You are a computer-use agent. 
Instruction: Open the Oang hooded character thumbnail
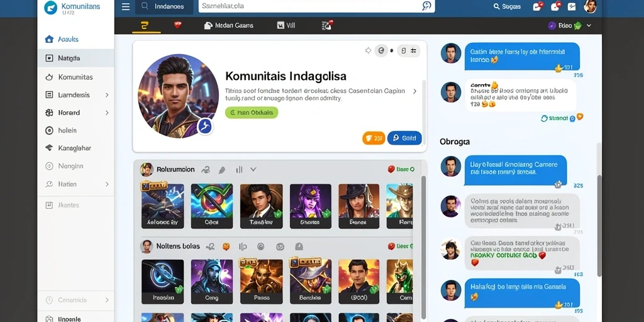pyautogui.click(x=212, y=281)
